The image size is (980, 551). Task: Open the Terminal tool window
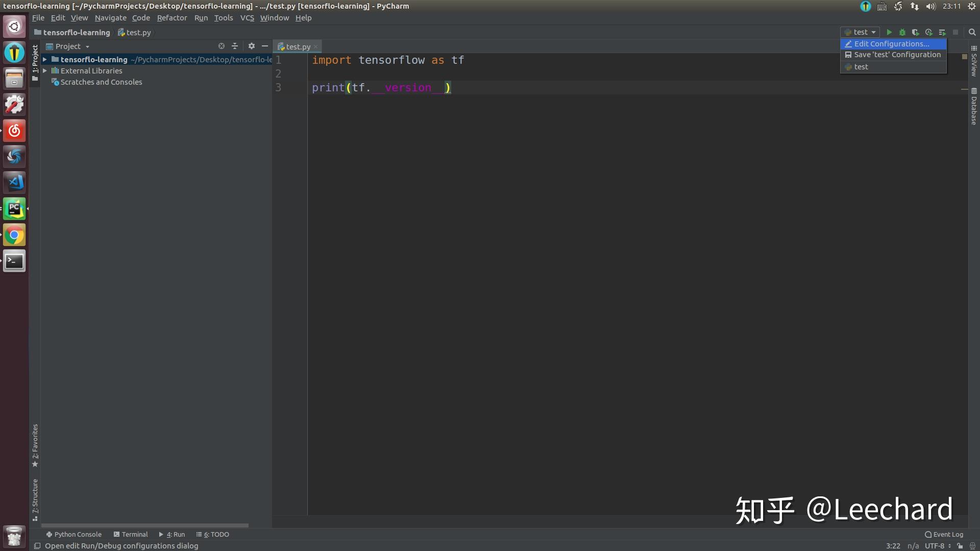(131, 534)
